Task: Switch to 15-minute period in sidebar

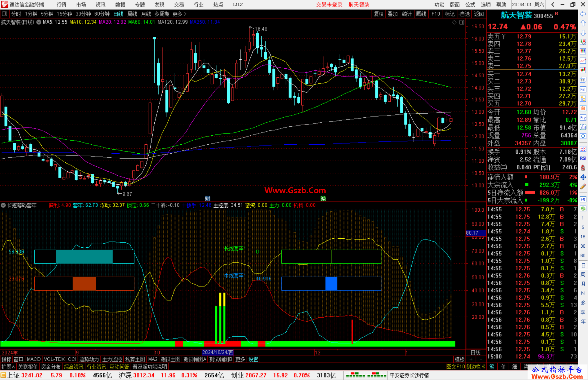Action: coord(583,237)
